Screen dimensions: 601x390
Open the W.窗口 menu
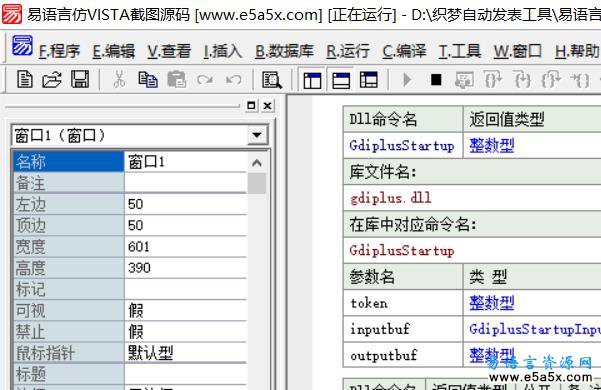click(x=517, y=51)
